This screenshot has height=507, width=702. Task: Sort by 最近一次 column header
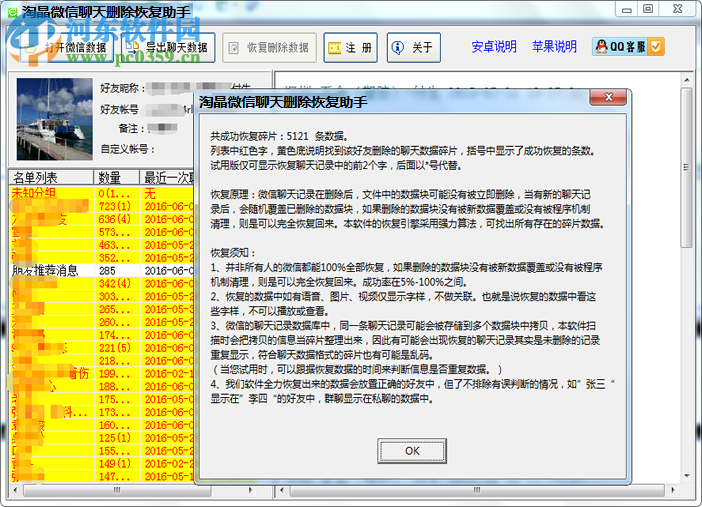point(167,178)
